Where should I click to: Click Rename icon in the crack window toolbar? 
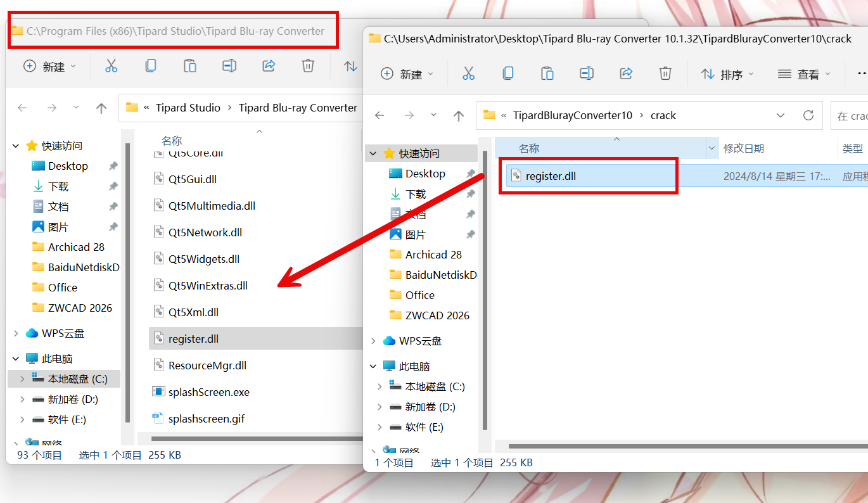point(587,73)
